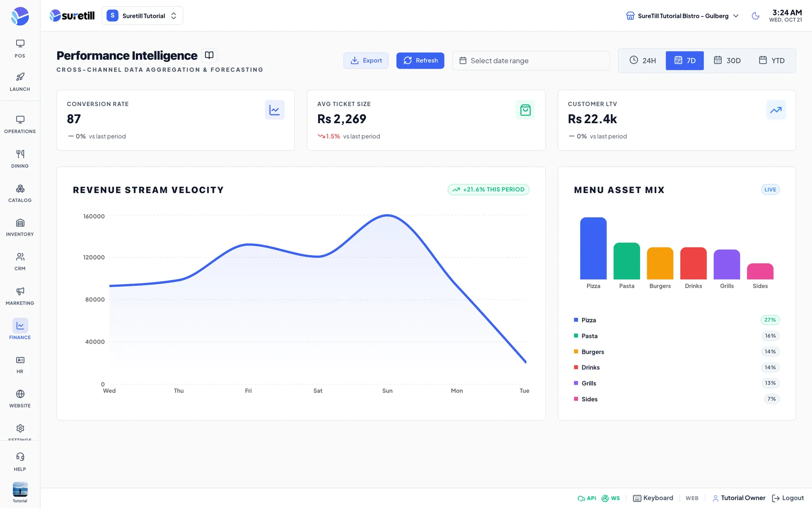Screen dimensions: 812x508
Task: Click the Conversion Rate chart icon
Action: (x=274, y=110)
